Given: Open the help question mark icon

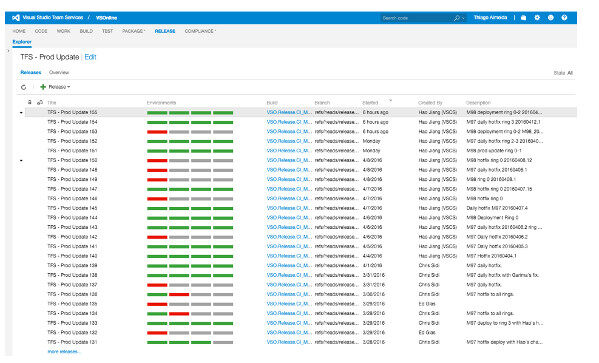Looking at the screenshot, I should pos(564,18).
